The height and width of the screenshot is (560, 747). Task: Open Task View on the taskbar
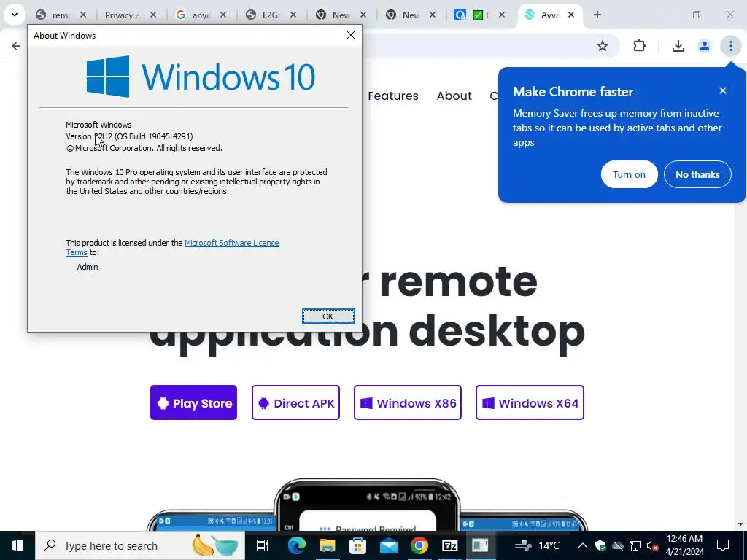tap(263, 545)
